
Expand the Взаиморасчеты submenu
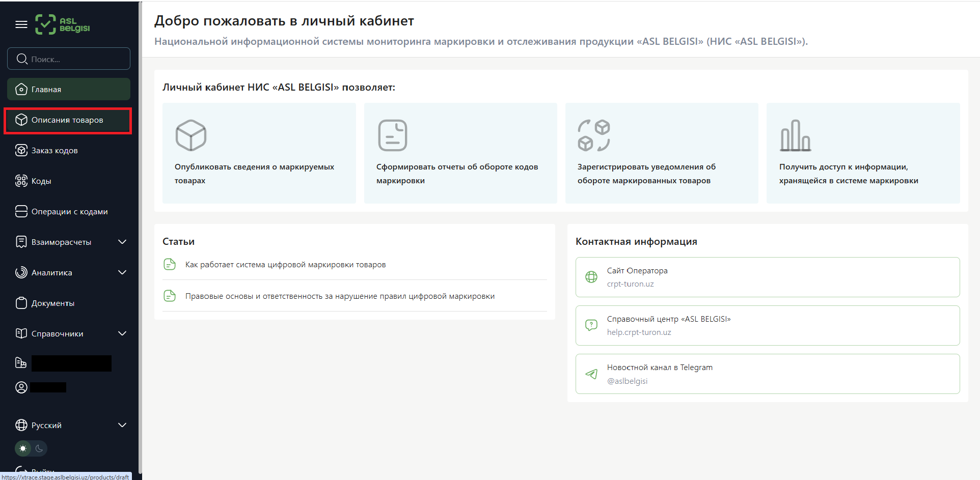122,242
